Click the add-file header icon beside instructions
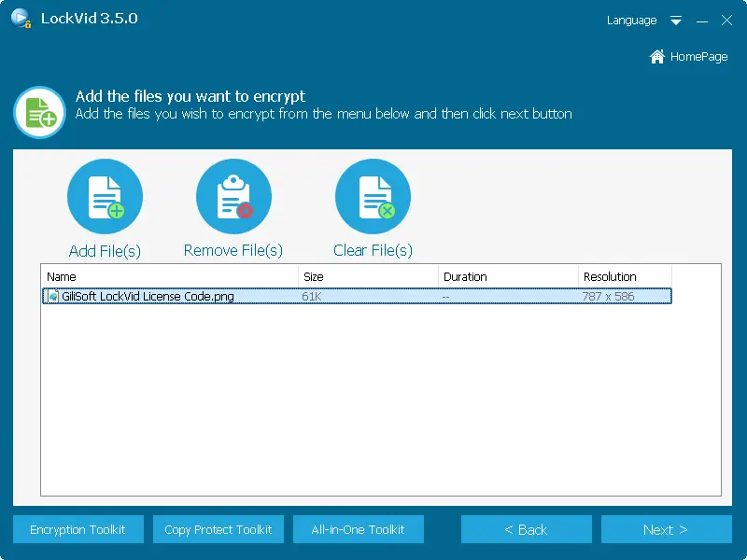The image size is (747, 560). tap(39, 113)
